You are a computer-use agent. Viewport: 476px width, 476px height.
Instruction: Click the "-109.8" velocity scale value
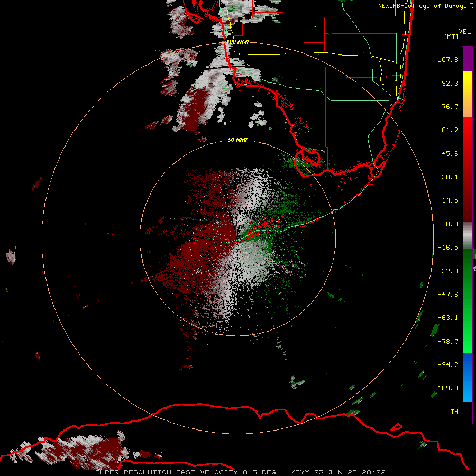(446, 388)
